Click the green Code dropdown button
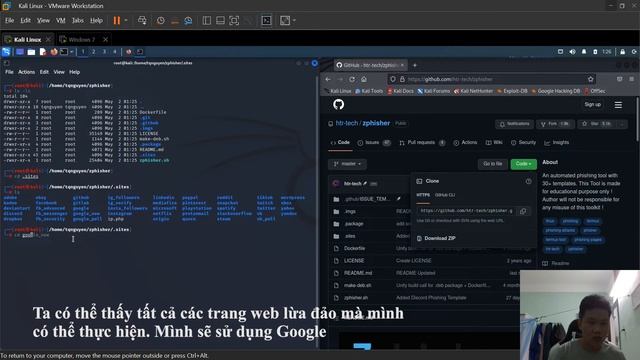 tap(523, 164)
